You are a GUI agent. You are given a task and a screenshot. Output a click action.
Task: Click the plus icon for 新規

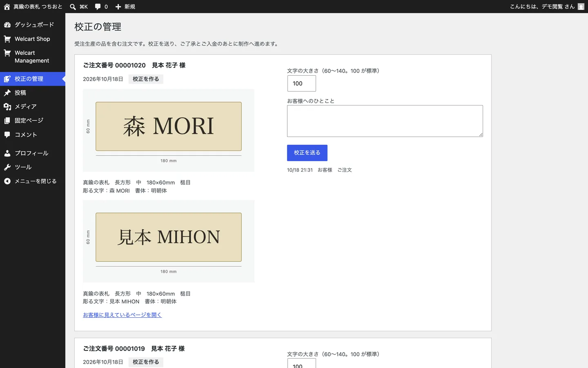point(118,7)
